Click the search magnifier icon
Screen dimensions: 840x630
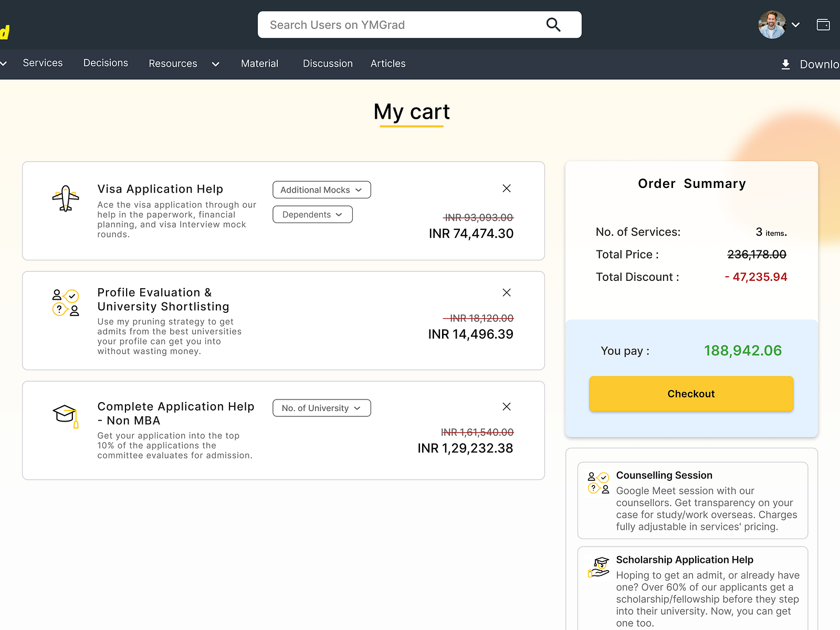[x=553, y=24]
